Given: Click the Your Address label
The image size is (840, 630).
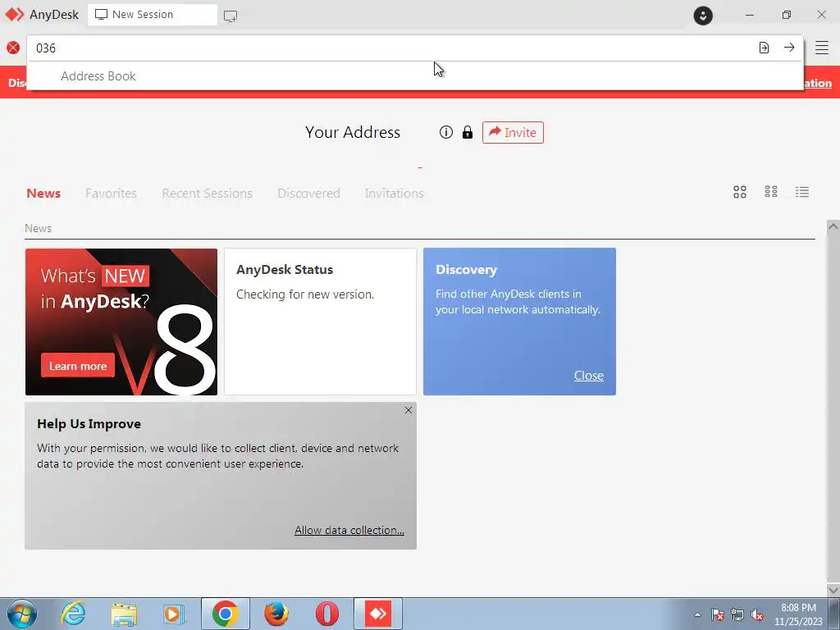Looking at the screenshot, I should point(353,132).
